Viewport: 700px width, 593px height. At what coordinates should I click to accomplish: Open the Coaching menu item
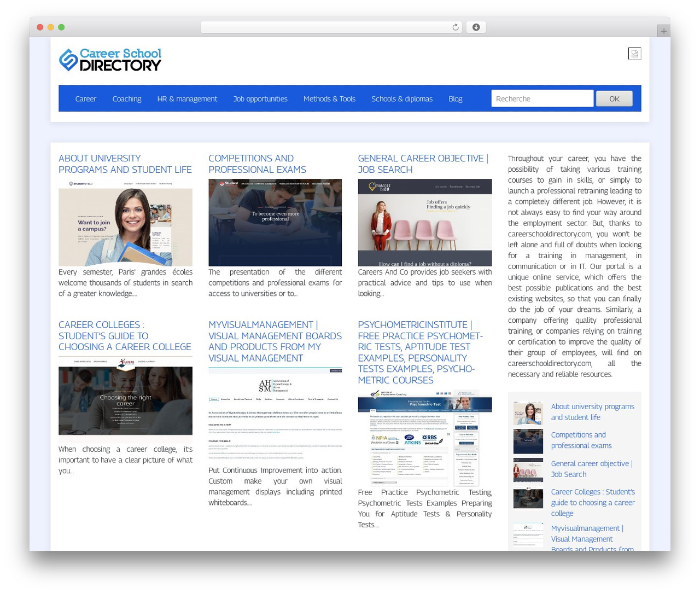pyautogui.click(x=127, y=99)
